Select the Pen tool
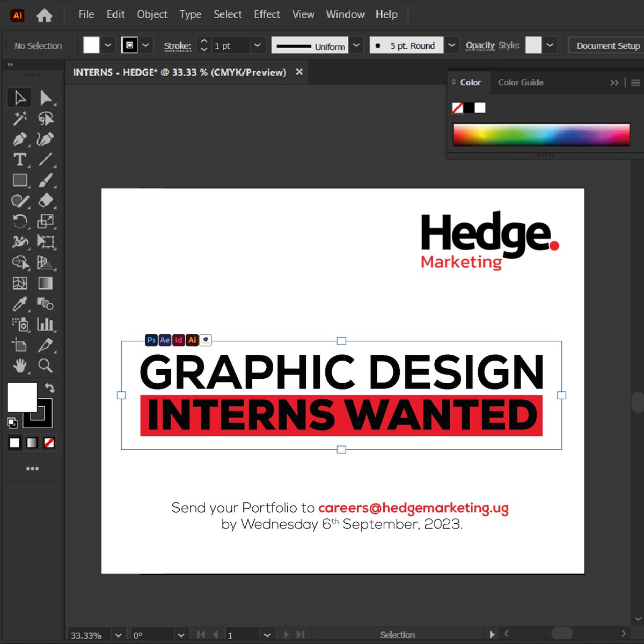Screen dimensions: 644x644 [20, 139]
